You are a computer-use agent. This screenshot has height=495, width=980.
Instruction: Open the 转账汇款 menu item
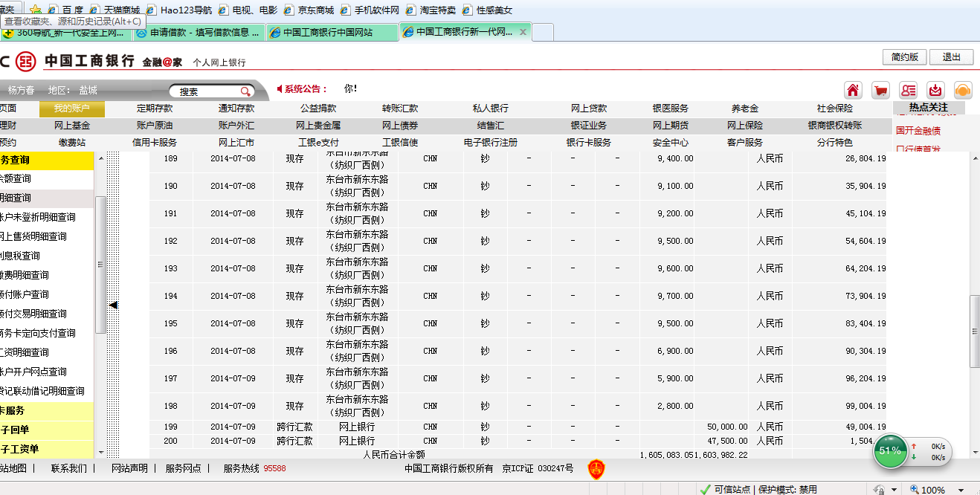click(400, 109)
